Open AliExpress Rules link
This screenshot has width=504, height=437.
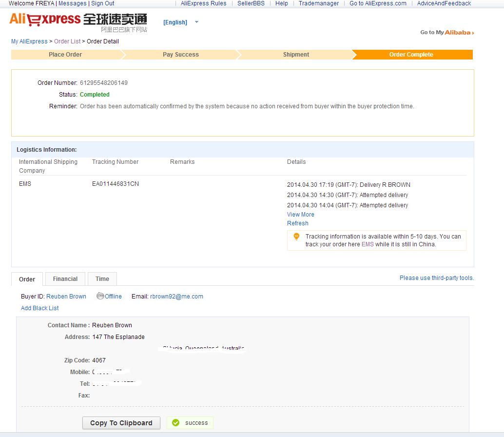(x=203, y=3)
